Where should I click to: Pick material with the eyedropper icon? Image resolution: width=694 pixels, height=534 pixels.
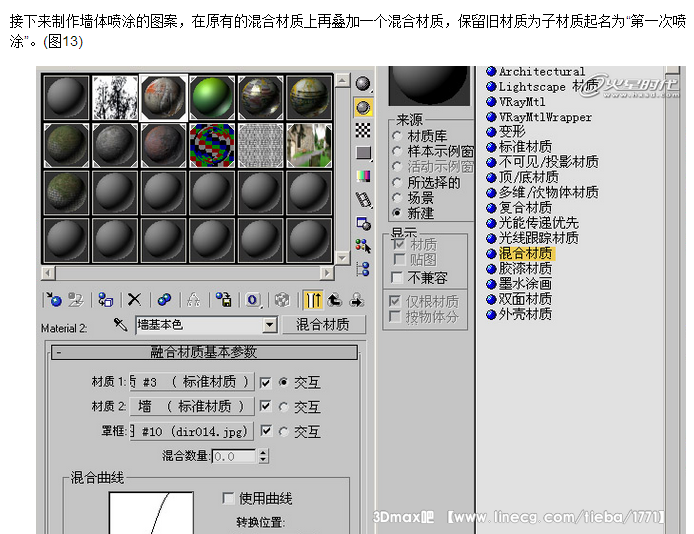[120, 325]
